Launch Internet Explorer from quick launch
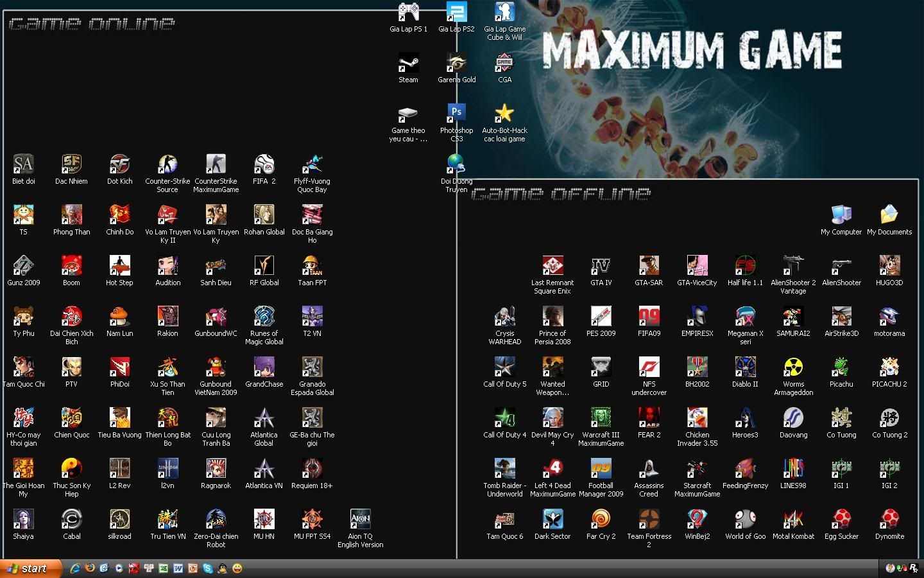 [75, 568]
